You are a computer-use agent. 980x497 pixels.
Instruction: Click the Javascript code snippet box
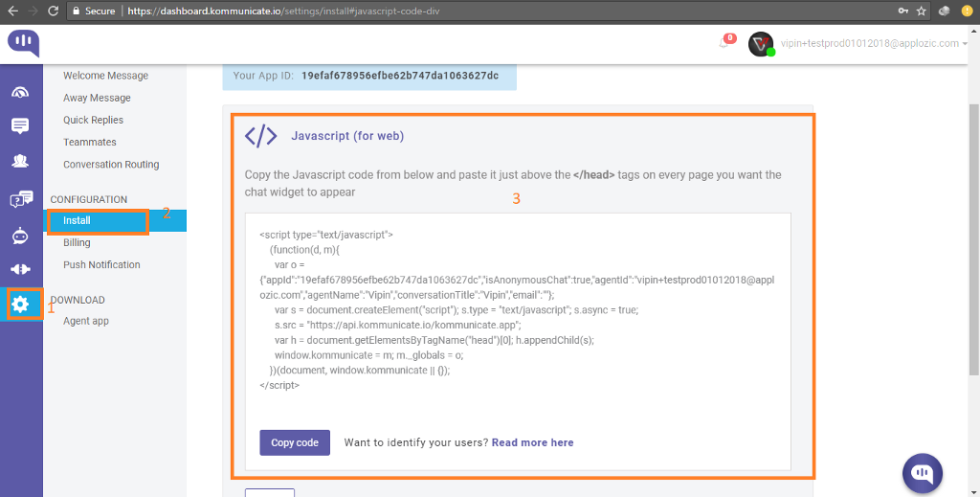518,341
